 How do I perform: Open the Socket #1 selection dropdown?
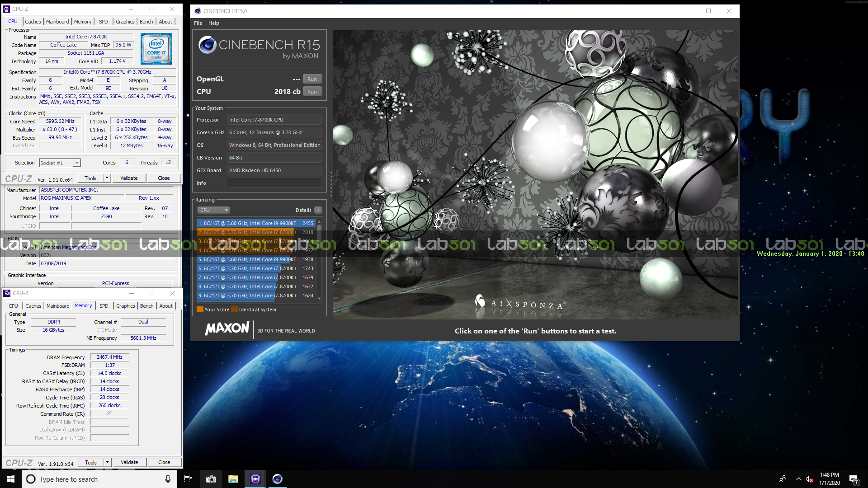point(60,163)
